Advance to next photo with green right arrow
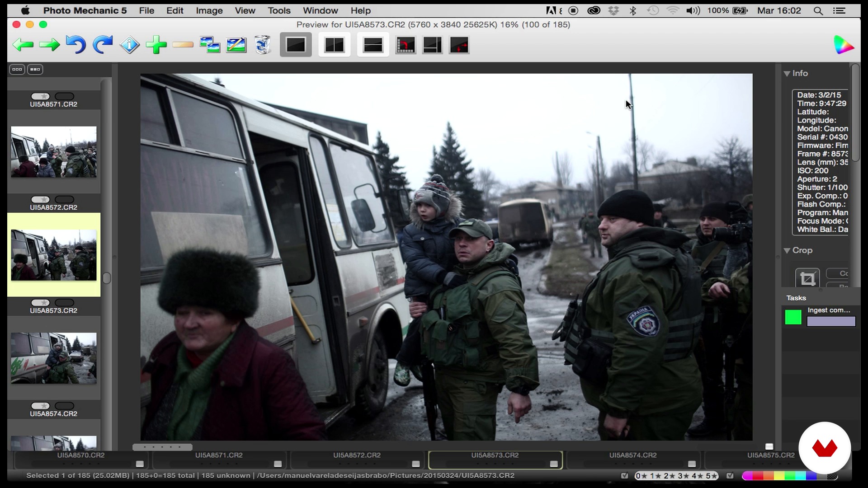The image size is (868, 488). pyautogui.click(x=50, y=45)
